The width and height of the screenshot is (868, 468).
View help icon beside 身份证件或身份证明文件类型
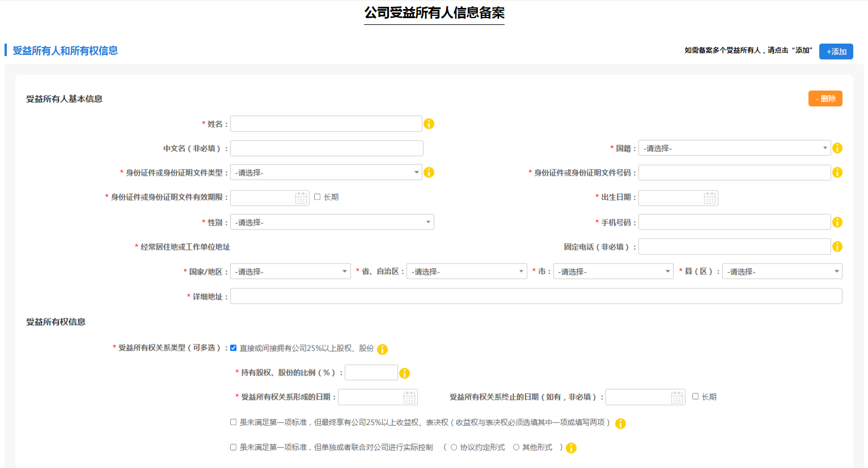click(429, 172)
